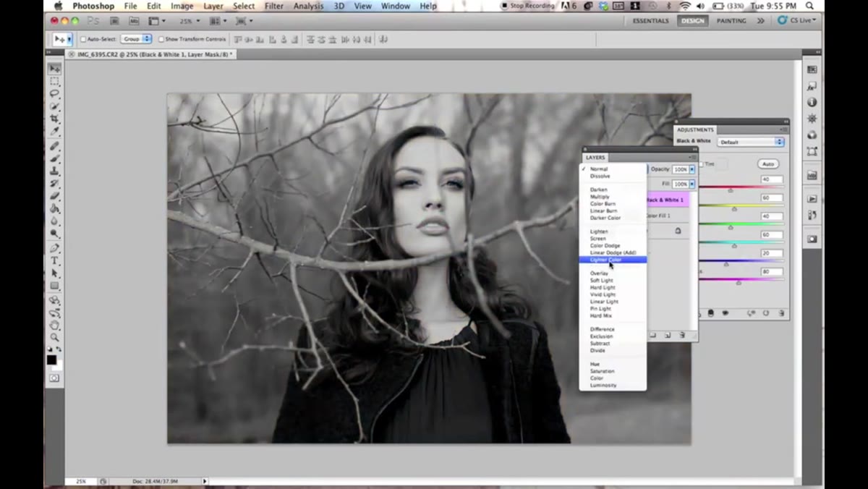Enable the Auto-Select checkbox
This screenshot has height=489, width=868.
pos(82,39)
